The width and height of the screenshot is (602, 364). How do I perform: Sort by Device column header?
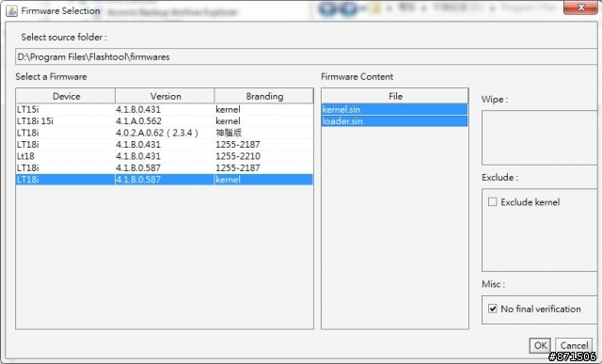tap(66, 96)
